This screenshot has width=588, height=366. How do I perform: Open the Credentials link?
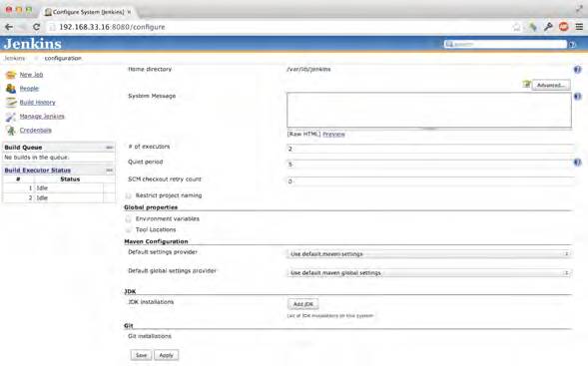pos(36,130)
